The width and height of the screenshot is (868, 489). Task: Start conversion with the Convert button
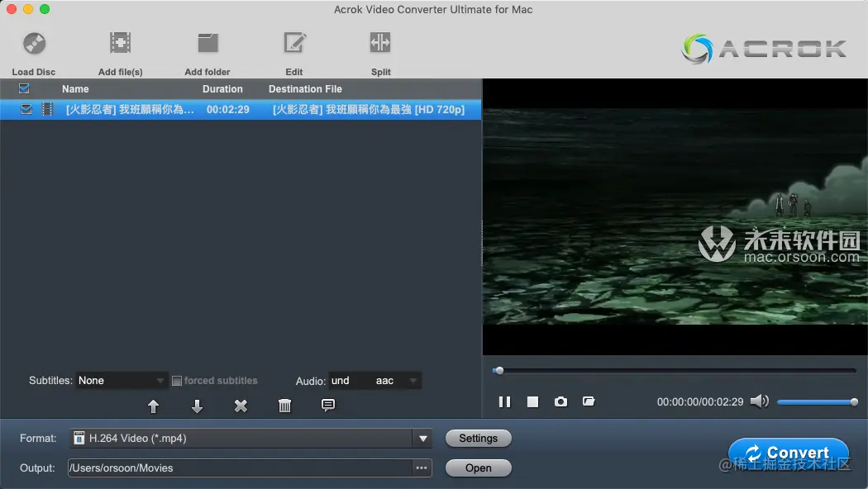pos(789,453)
